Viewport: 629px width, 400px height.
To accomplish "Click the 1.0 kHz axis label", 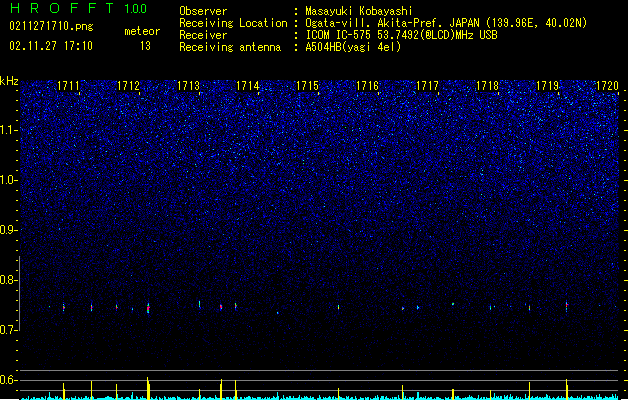I will tap(7, 180).
